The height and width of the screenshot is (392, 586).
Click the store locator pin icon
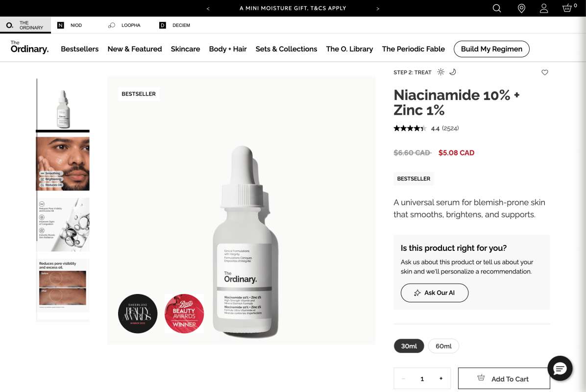pyautogui.click(x=521, y=8)
